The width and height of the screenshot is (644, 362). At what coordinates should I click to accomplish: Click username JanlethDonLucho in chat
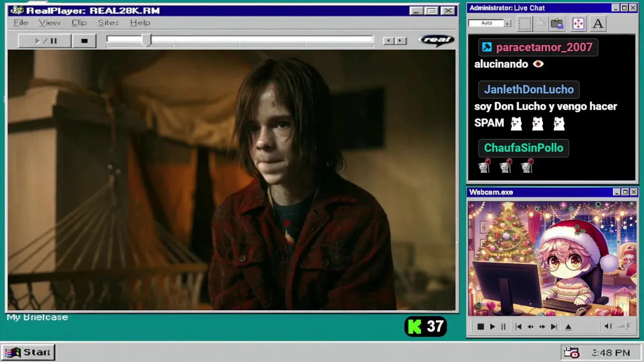pos(529,89)
